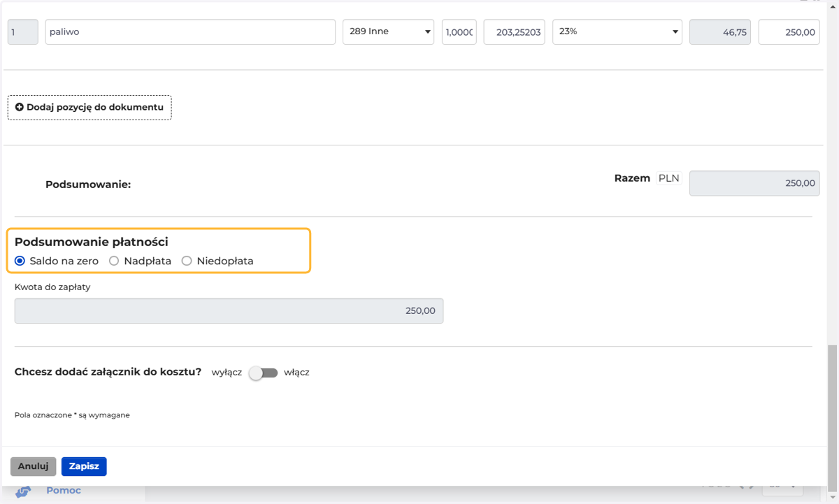This screenshot has width=839, height=504.
Task: Click Dodaj pozycję do dokumentu button
Action: click(89, 108)
